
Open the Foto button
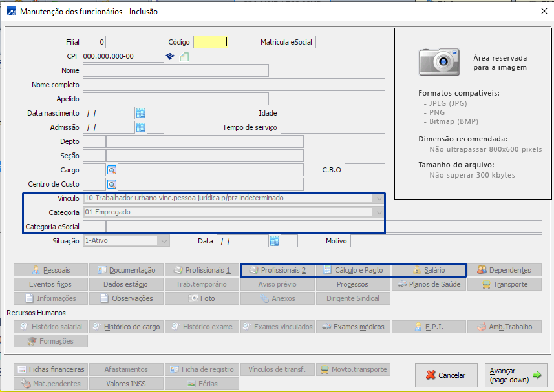click(202, 298)
